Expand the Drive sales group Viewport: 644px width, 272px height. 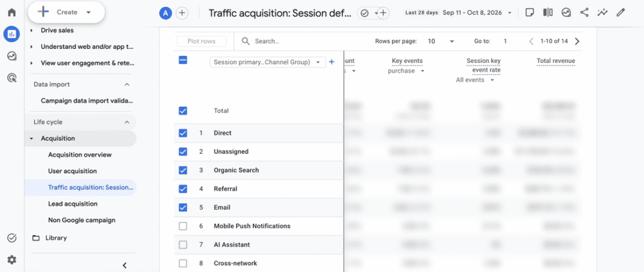31,30
